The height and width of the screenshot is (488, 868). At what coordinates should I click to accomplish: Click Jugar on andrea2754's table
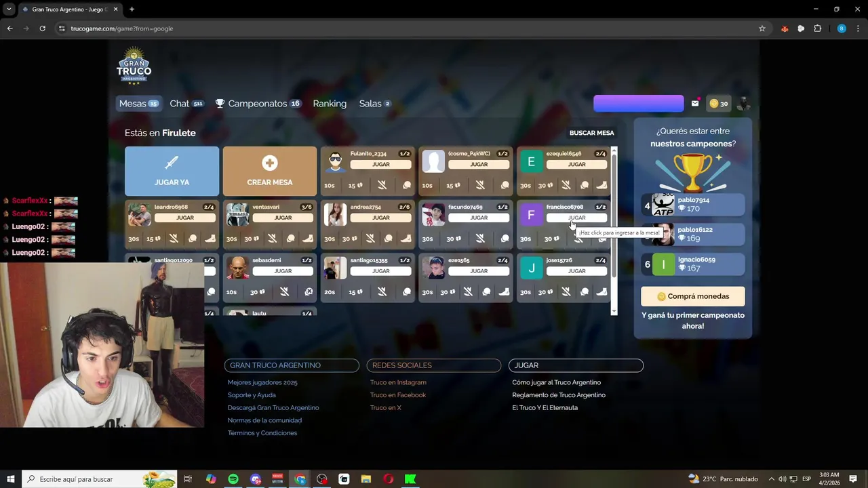tap(380, 218)
